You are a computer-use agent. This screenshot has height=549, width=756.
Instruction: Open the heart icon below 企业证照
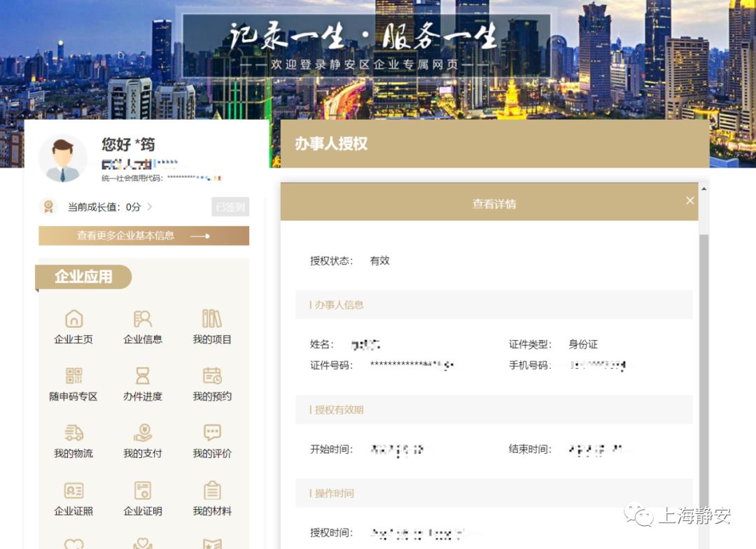(x=74, y=543)
